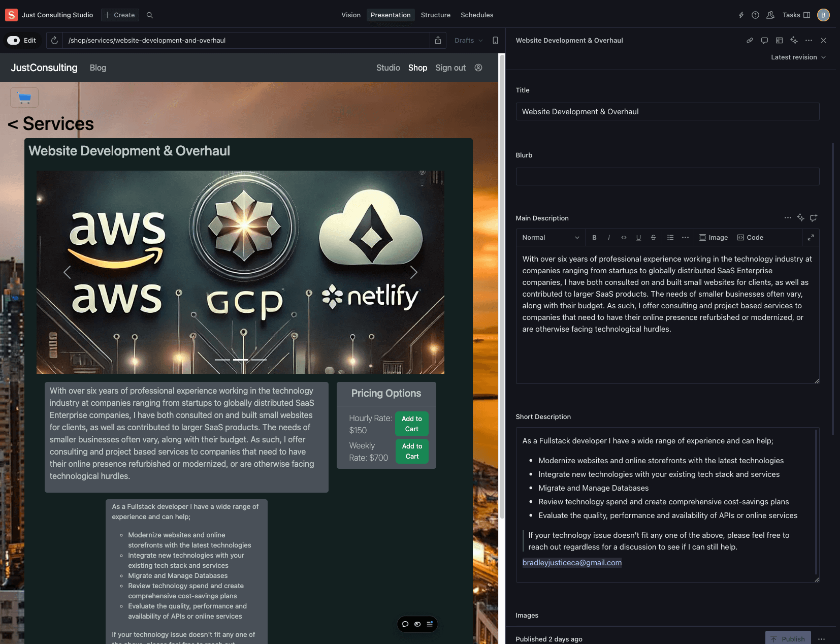This screenshot has width=840, height=644.
Task: Select the third carousel slide indicator
Action: click(x=259, y=360)
